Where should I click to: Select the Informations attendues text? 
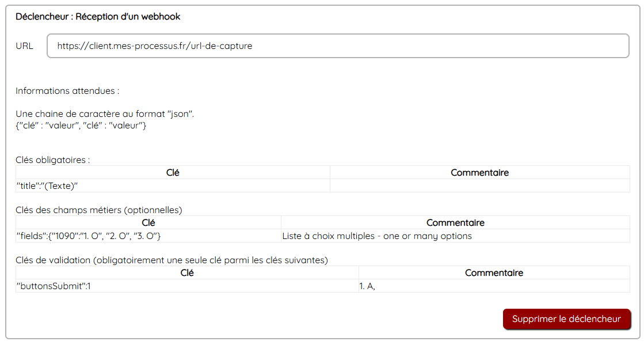pyautogui.click(x=67, y=91)
